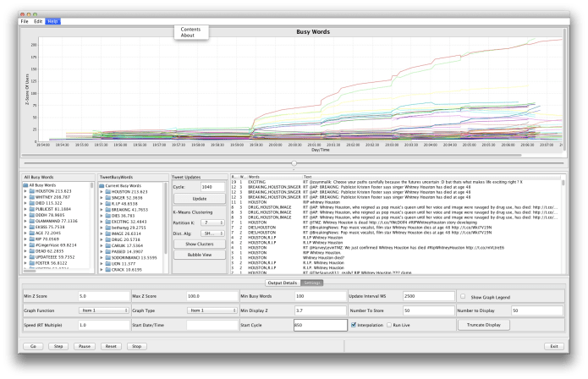Click folder icon beside AGE 72.2045
Image resolution: width=588 pixels, height=379 pixels.
[x=32, y=233]
